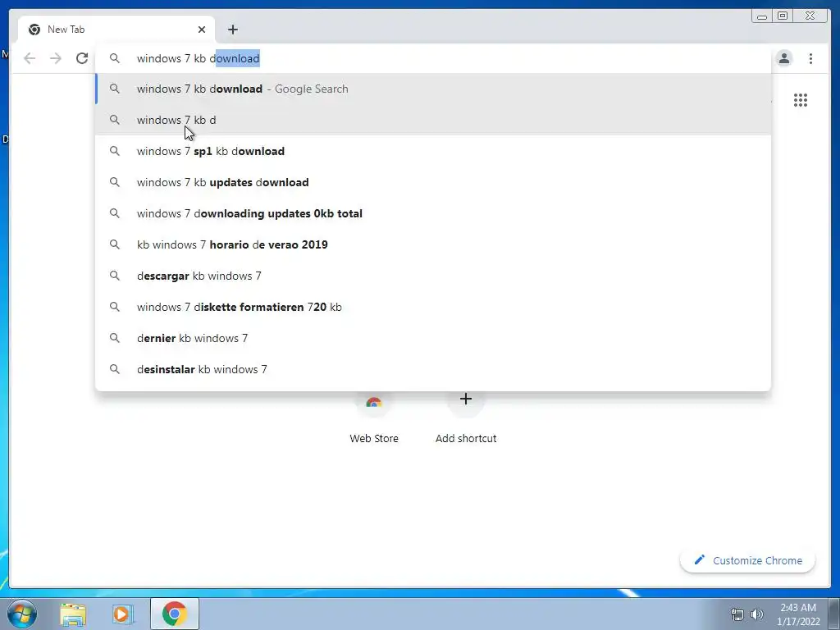
Task: Open the Web Store shortcut
Action: click(374, 418)
